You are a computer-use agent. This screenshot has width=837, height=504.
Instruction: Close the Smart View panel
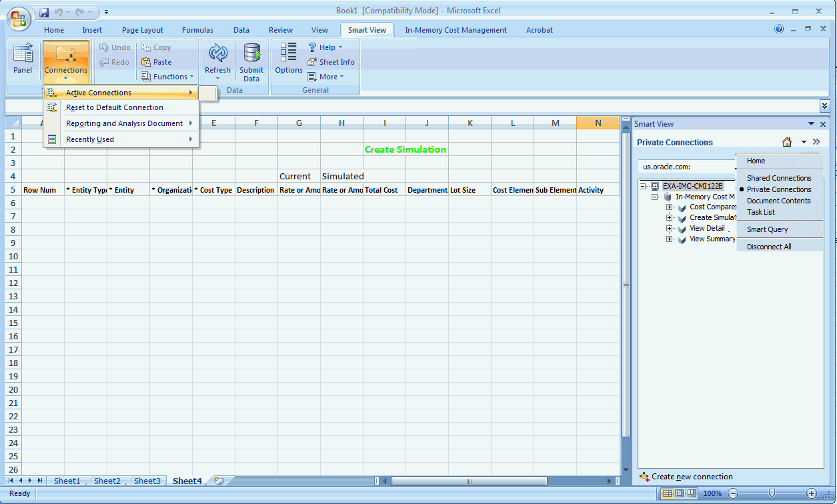coord(823,124)
